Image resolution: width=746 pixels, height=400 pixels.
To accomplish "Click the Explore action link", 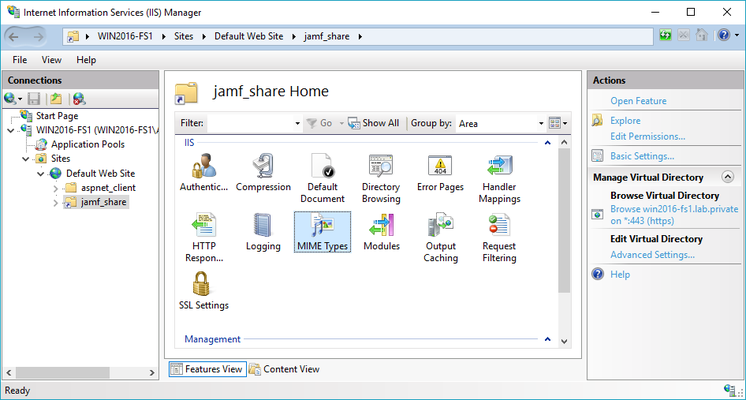I will 625,120.
